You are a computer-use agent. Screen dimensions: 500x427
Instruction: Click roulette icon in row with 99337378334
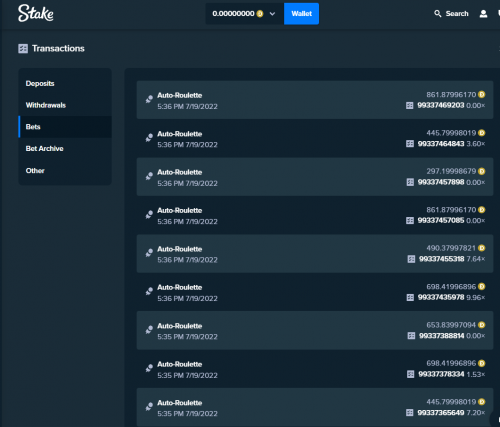coord(149,368)
